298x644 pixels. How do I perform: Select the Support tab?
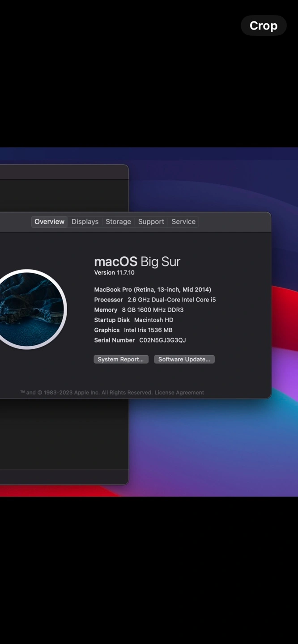pyautogui.click(x=151, y=221)
